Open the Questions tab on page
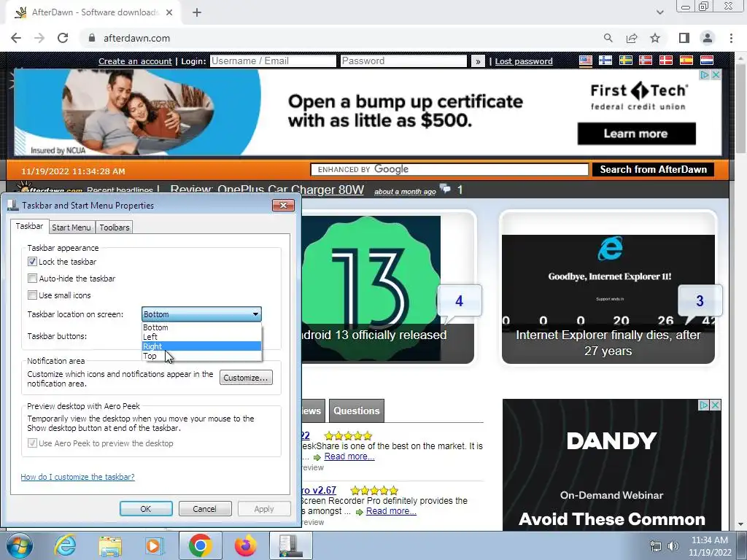The image size is (747, 560). click(356, 411)
